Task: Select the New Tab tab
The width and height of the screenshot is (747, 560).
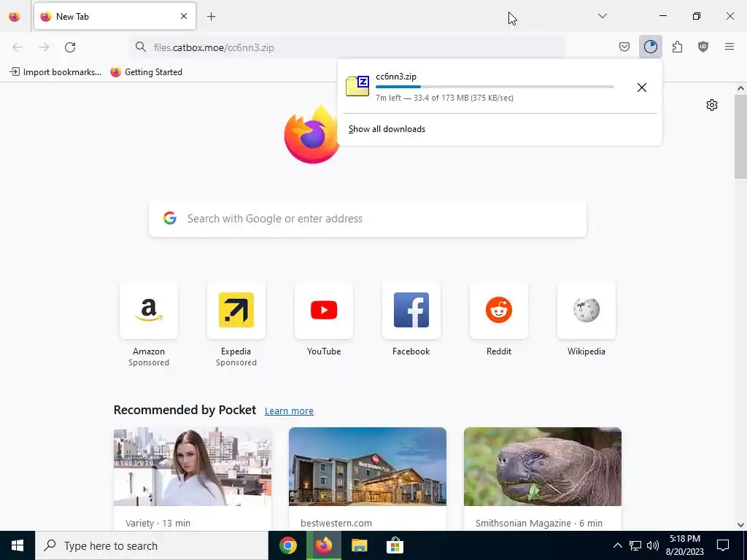Action: [115, 16]
